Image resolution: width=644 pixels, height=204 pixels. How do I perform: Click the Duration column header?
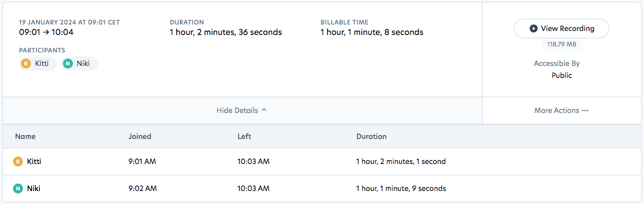(371, 136)
